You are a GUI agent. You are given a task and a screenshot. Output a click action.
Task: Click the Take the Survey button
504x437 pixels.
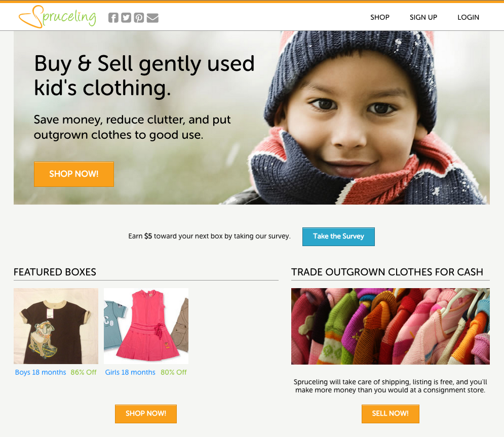338,236
